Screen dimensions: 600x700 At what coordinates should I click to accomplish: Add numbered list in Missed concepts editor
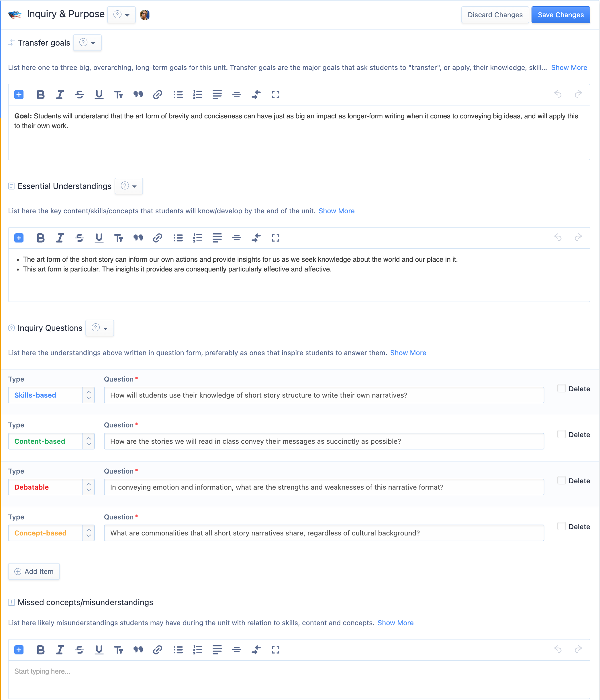pos(197,650)
